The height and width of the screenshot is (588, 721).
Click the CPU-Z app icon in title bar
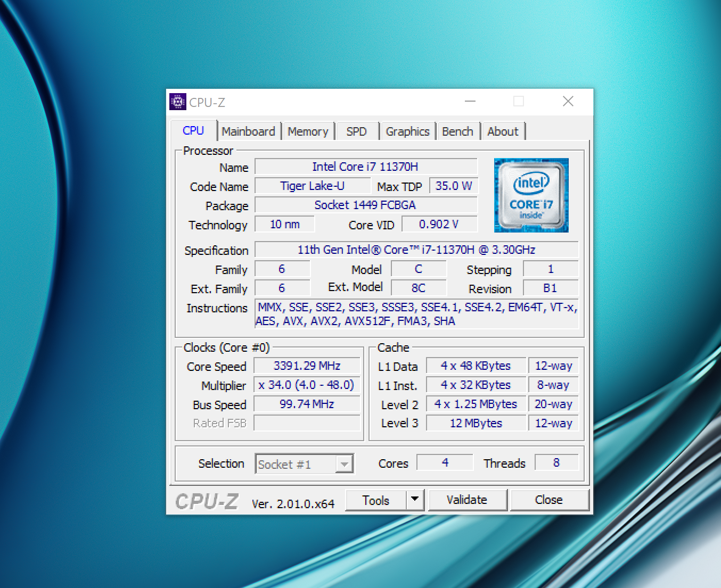178,102
